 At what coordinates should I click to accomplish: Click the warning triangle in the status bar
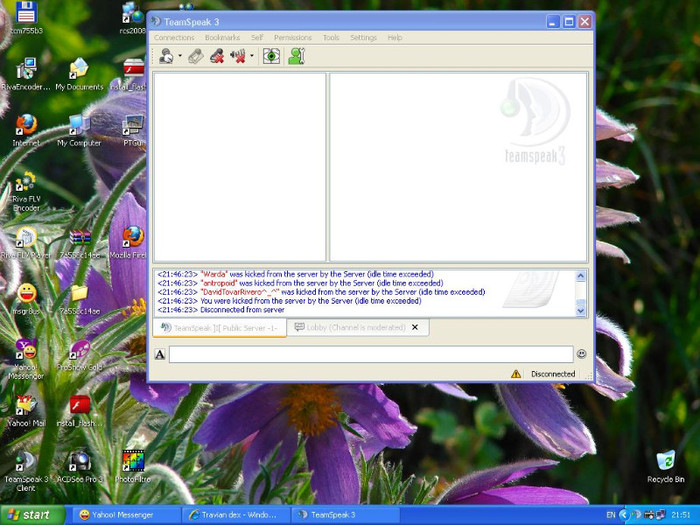pos(516,374)
